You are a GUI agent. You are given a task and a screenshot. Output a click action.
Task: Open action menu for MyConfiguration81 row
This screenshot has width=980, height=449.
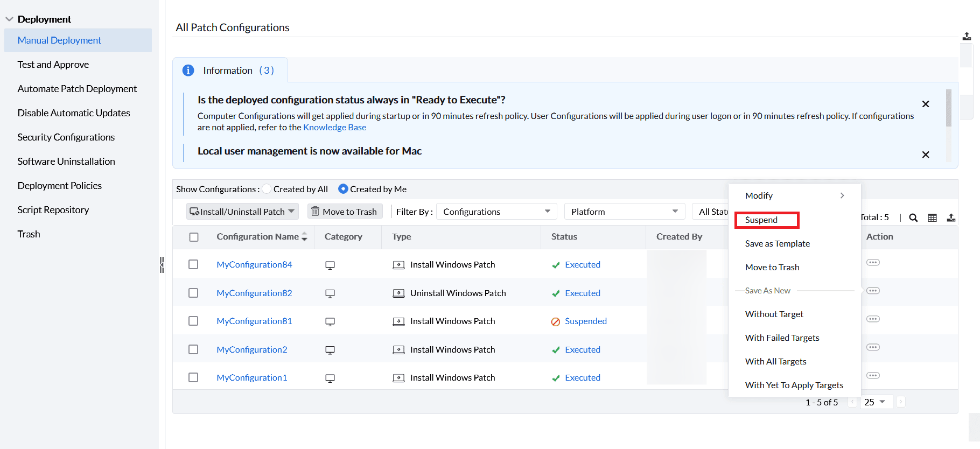(873, 319)
